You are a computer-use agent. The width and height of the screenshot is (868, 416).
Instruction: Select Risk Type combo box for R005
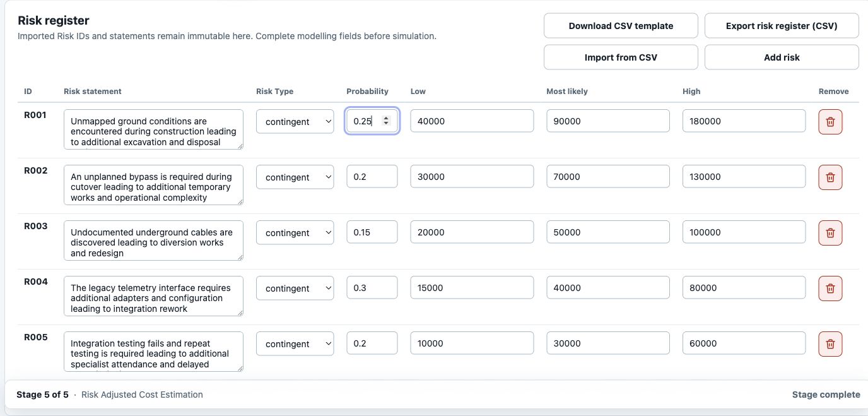[295, 343]
